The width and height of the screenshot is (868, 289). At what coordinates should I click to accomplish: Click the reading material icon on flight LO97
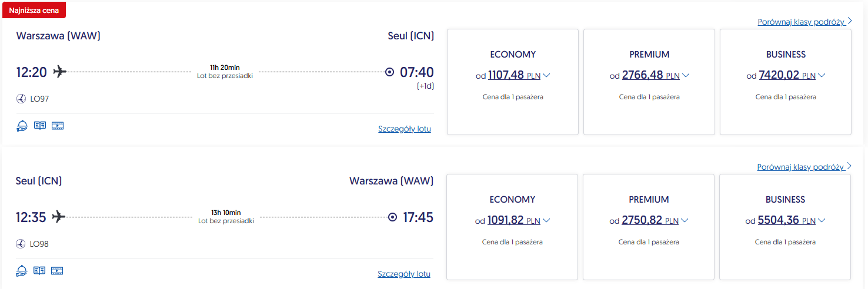(40, 125)
